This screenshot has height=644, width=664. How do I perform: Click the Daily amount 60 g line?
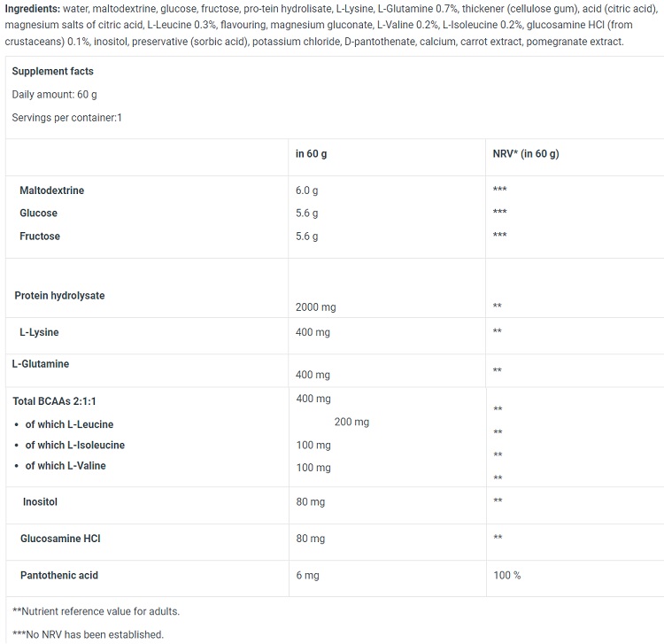(x=54, y=95)
